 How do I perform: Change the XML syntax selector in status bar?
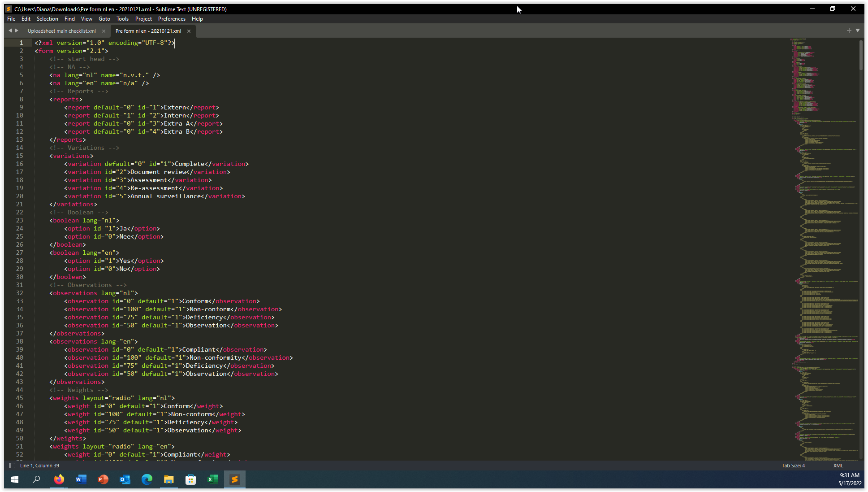click(x=838, y=466)
